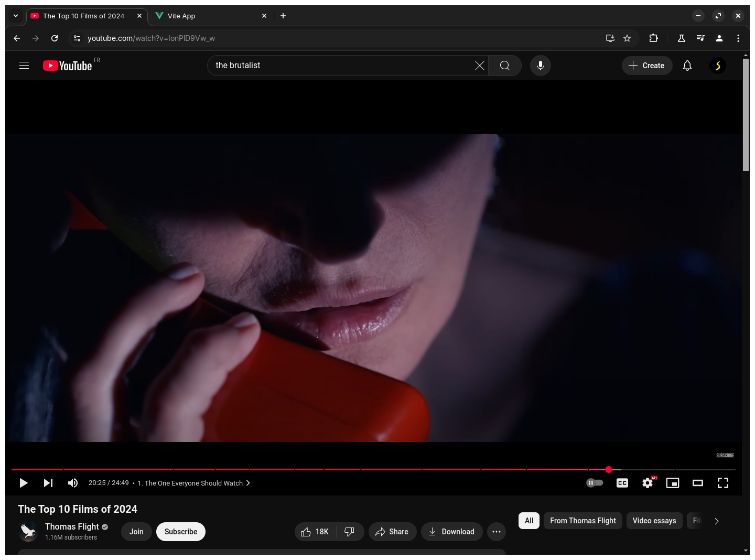This screenshot has width=755, height=560.
Task: Open video settings gear
Action: tap(648, 483)
